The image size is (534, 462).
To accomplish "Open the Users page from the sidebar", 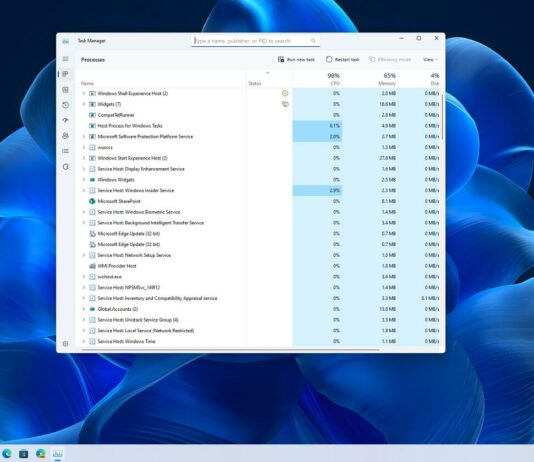I will pos(65,136).
